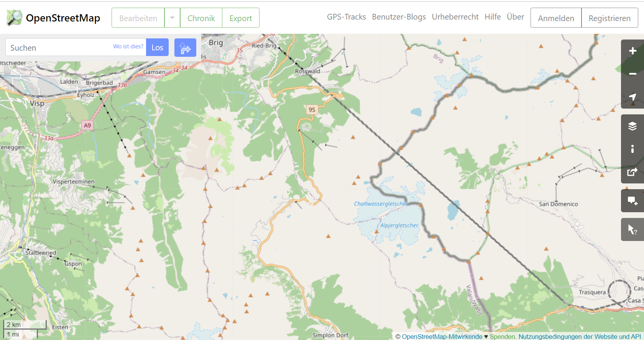The height and width of the screenshot is (340, 644).
Task: Click the Registrieren button
Action: [609, 18]
